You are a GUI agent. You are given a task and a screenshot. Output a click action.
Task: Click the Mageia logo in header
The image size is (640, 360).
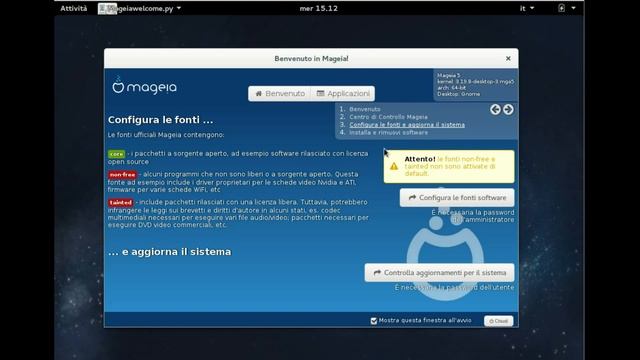[144, 86]
